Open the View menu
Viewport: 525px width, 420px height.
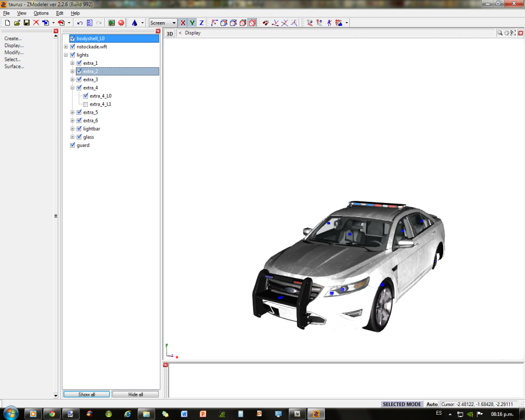click(x=22, y=13)
